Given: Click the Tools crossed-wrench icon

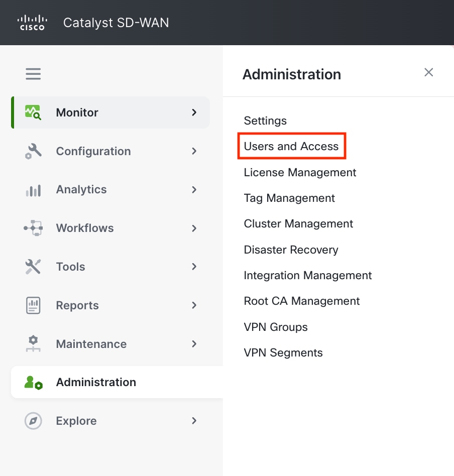Looking at the screenshot, I should click(x=33, y=267).
